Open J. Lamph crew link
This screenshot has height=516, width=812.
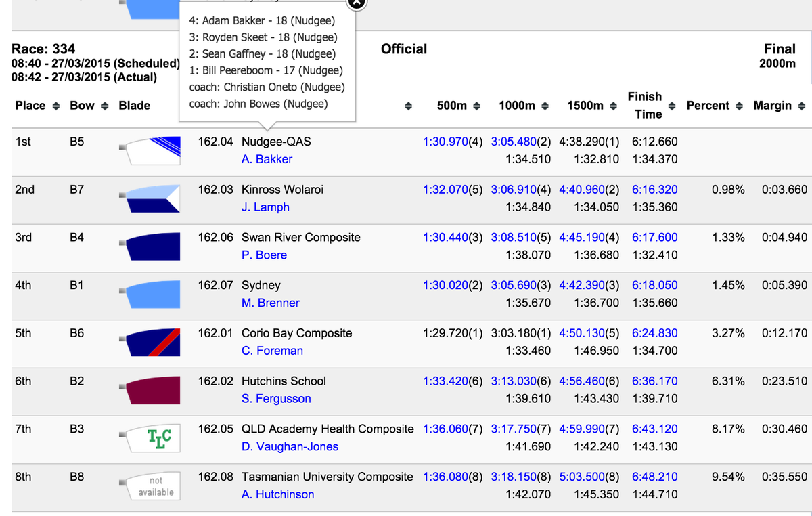(265, 207)
